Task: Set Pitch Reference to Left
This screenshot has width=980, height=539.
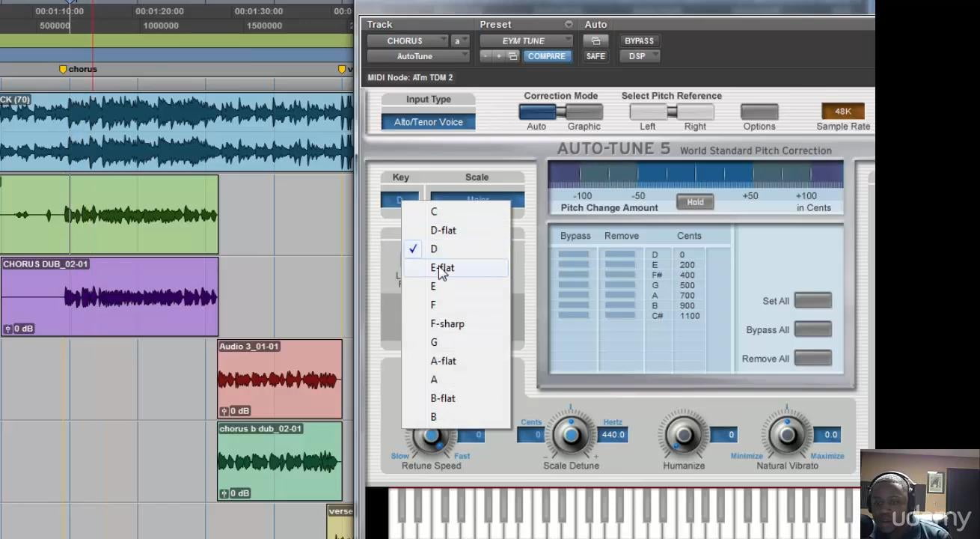Action: pyautogui.click(x=648, y=112)
